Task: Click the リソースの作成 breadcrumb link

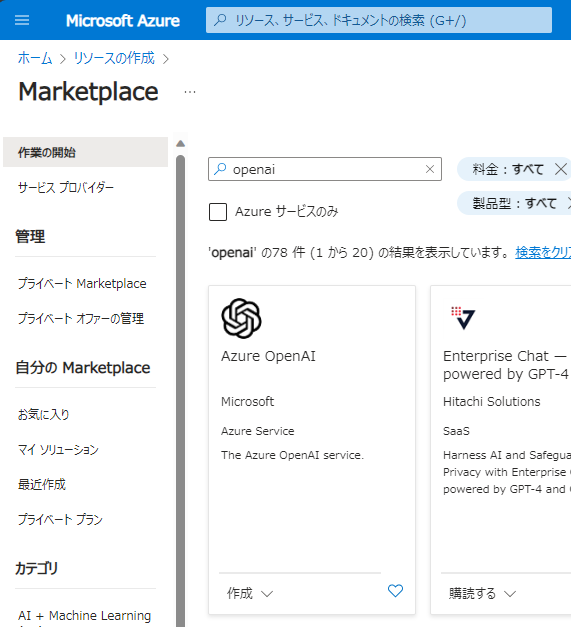Action: click(x=114, y=58)
